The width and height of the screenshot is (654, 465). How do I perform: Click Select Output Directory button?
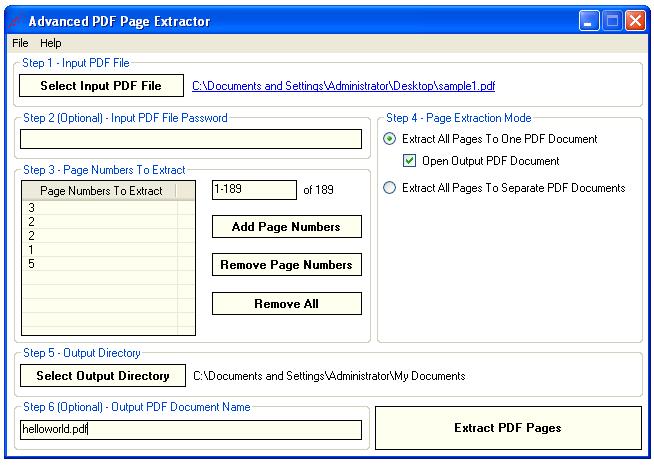pos(103,375)
